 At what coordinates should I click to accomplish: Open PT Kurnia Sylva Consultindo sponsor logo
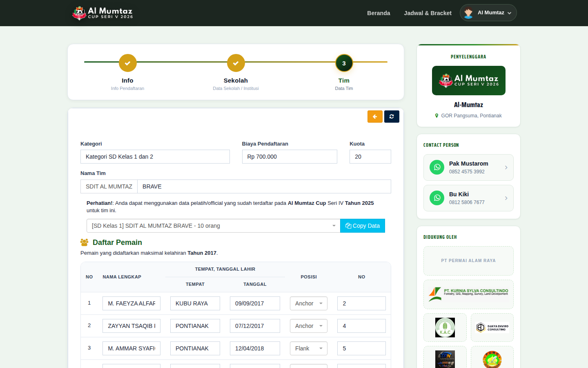click(x=468, y=294)
